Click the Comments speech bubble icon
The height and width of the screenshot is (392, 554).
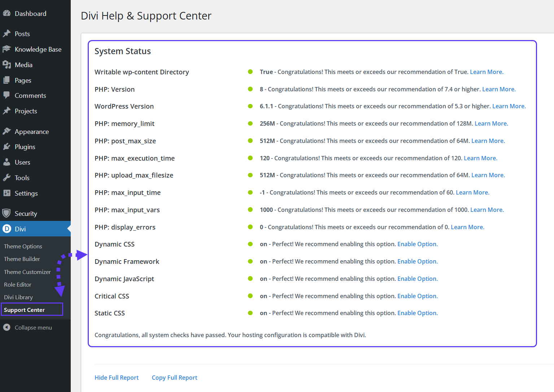click(x=7, y=95)
